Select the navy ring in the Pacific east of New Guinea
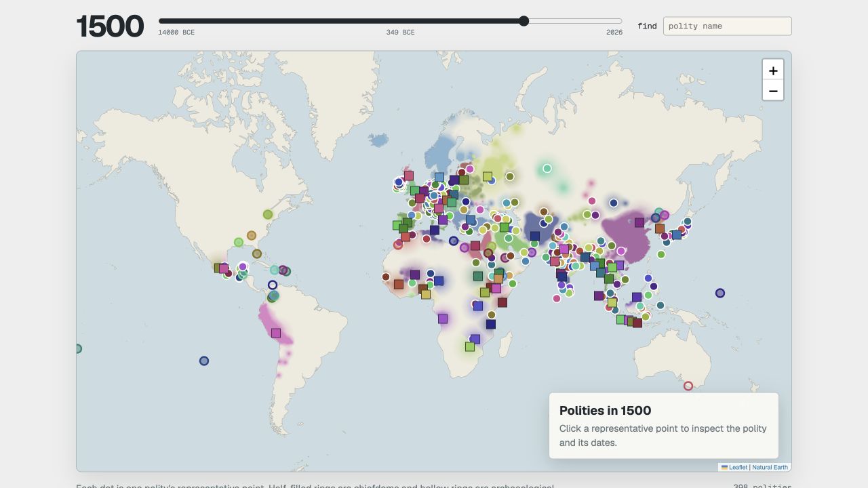 click(720, 293)
